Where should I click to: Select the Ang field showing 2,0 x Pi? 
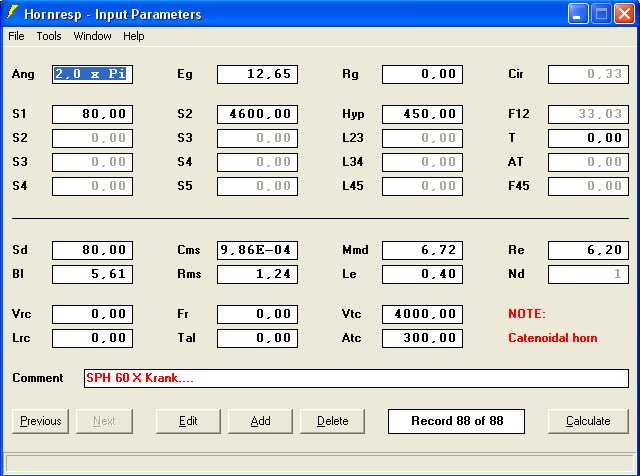(x=92, y=74)
